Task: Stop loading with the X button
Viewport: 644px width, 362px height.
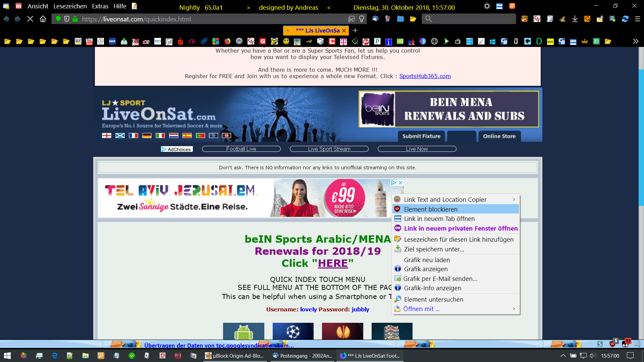Action: [30, 19]
